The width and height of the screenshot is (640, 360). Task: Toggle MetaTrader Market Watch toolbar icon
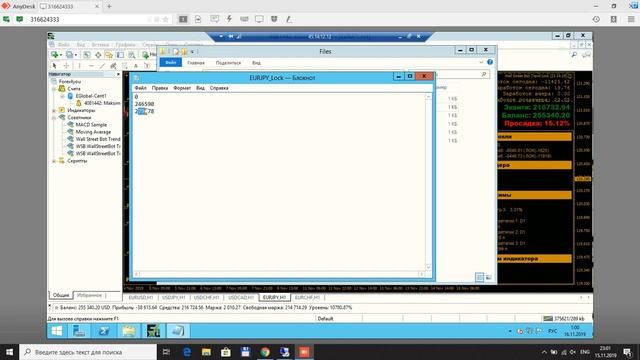(x=87, y=54)
